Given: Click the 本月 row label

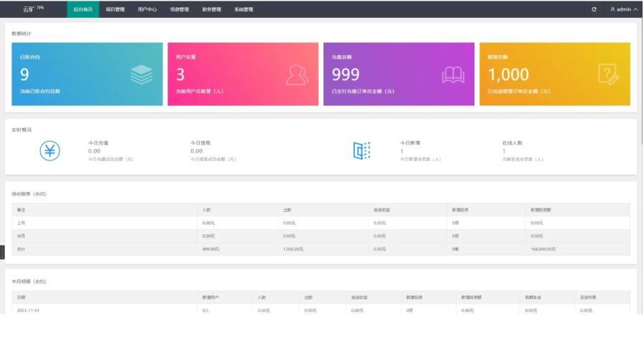Looking at the screenshot, I should point(21,236).
